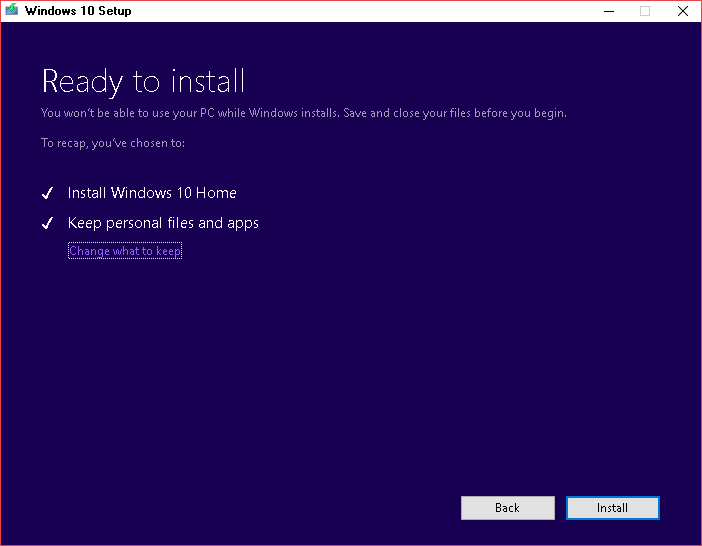This screenshot has width=702, height=546.
Task: Click the Windows 10 Setup title bar icon
Action: click(11, 10)
